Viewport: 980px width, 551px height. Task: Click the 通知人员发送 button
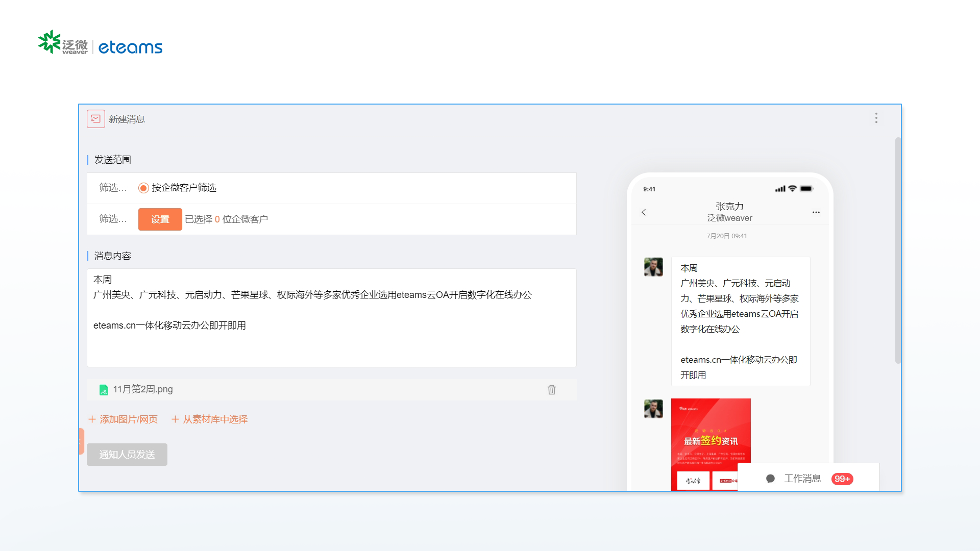pyautogui.click(x=127, y=455)
